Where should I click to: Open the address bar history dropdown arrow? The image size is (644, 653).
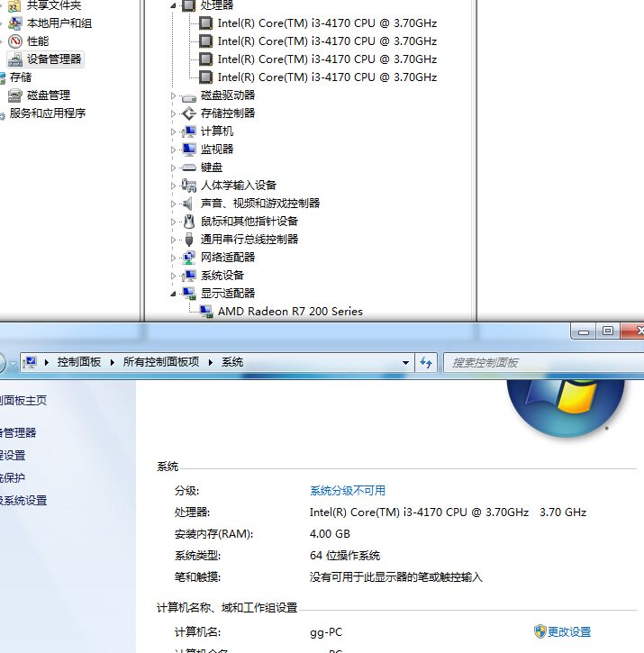click(x=405, y=362)
